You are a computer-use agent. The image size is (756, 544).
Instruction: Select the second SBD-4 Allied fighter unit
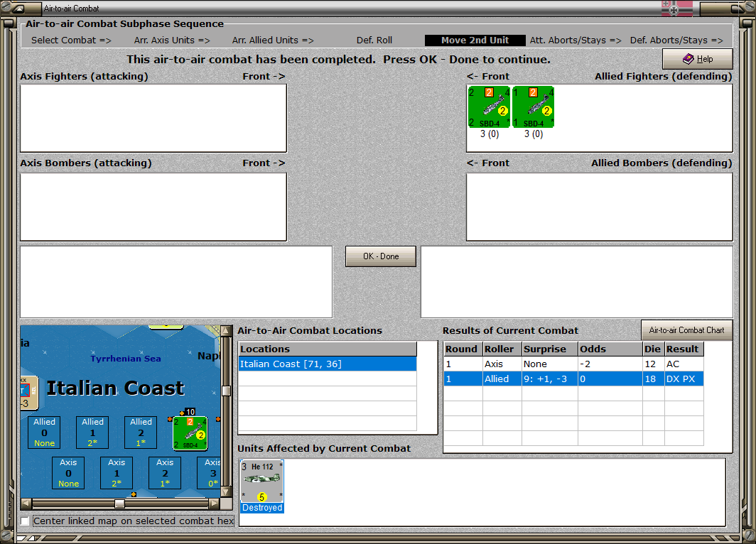pyautogui.click(x=533, y=107)
